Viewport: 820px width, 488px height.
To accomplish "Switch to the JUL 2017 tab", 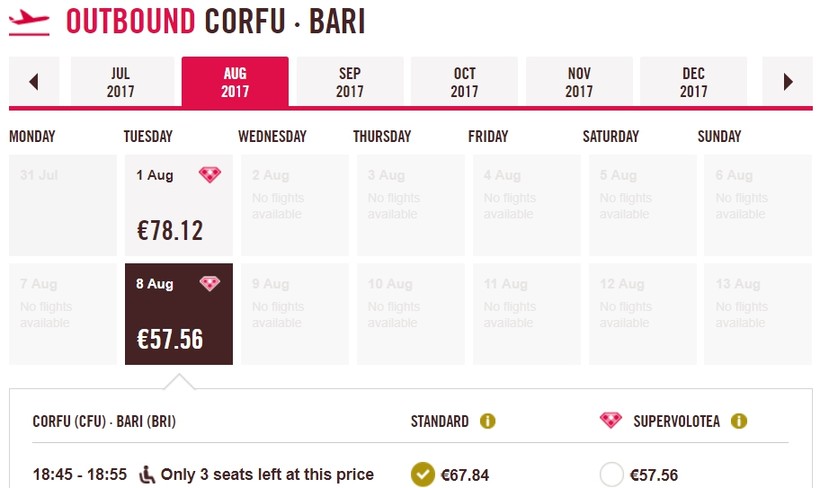I will pyautogui.click(x=120, y=82).
